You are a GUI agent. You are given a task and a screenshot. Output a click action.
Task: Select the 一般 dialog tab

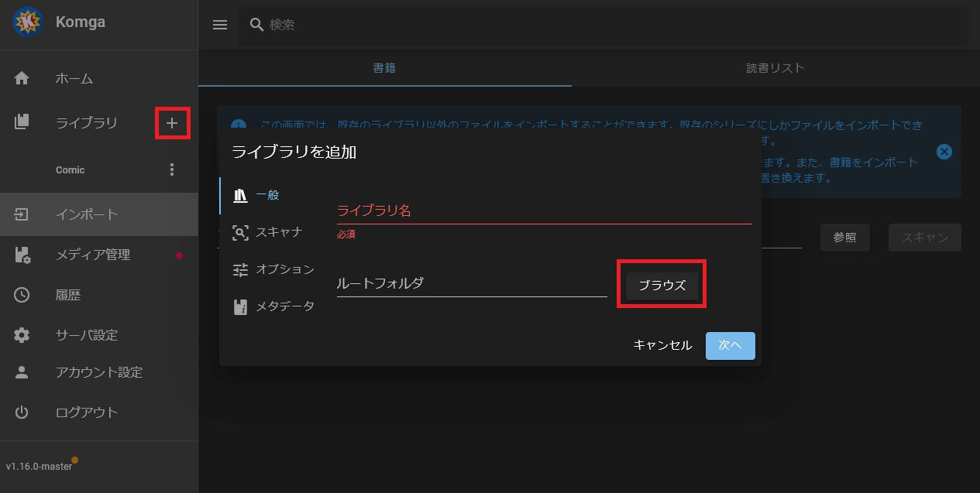coord(267,195)
